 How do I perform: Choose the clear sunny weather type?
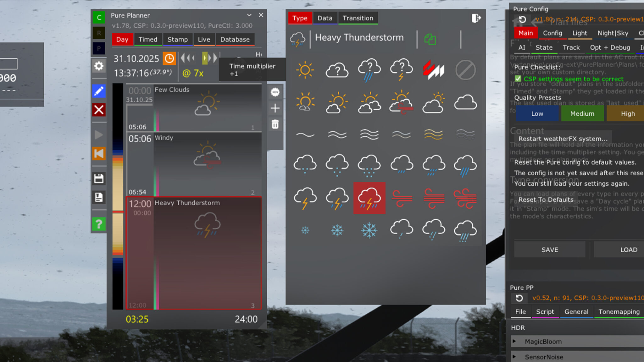(304, 71)
